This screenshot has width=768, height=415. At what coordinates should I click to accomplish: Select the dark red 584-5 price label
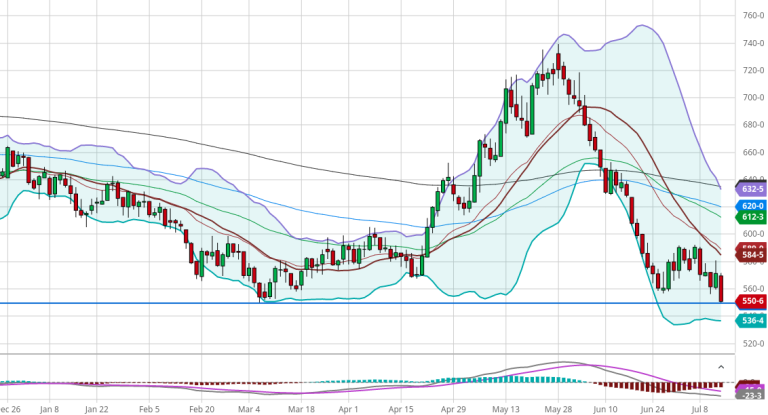[751, 256]
